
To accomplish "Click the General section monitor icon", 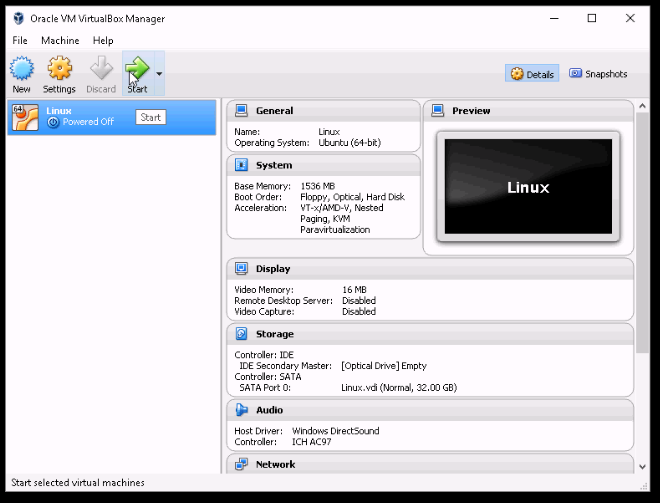I will point(242,110).
